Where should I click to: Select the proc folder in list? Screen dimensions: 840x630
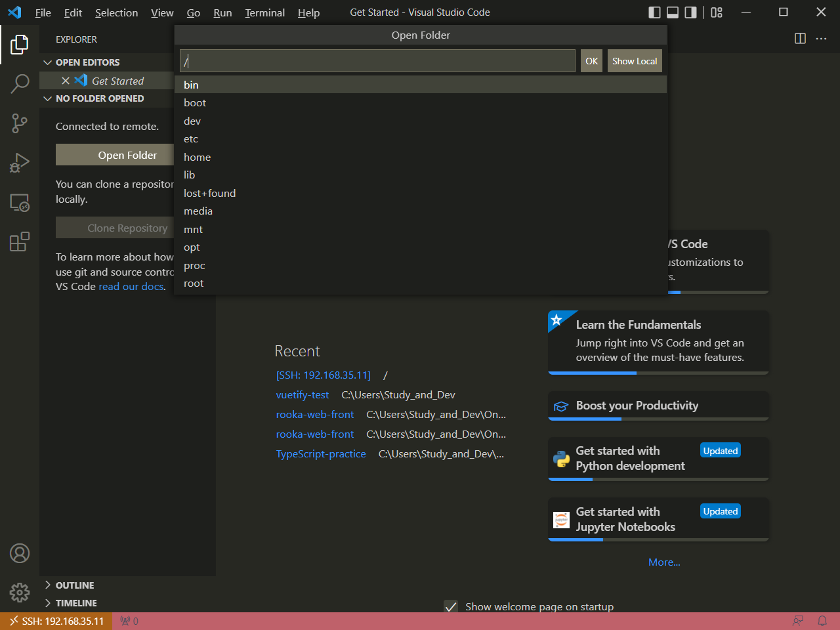421,265
